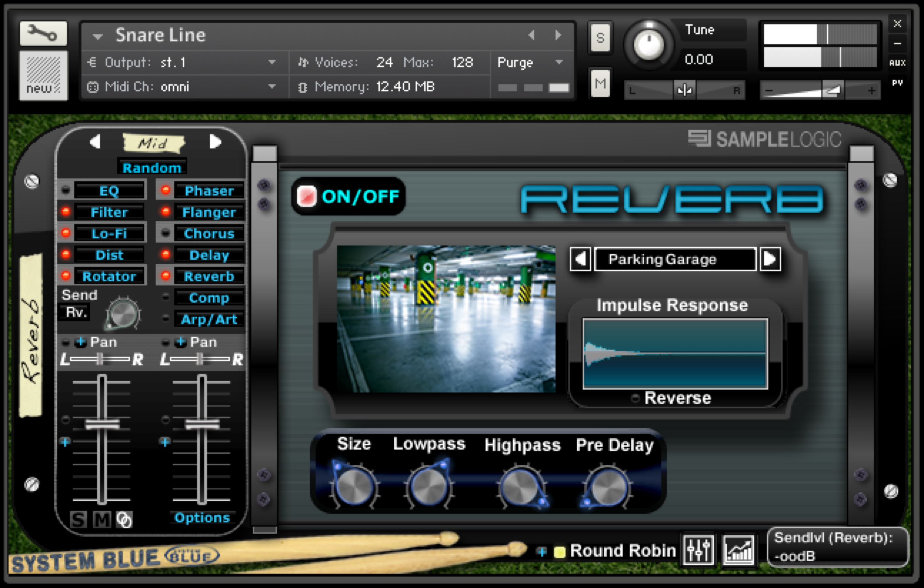Open the Parking Garage impulse selector
This screenshot has width=924, height=588.
coord(676,259)
